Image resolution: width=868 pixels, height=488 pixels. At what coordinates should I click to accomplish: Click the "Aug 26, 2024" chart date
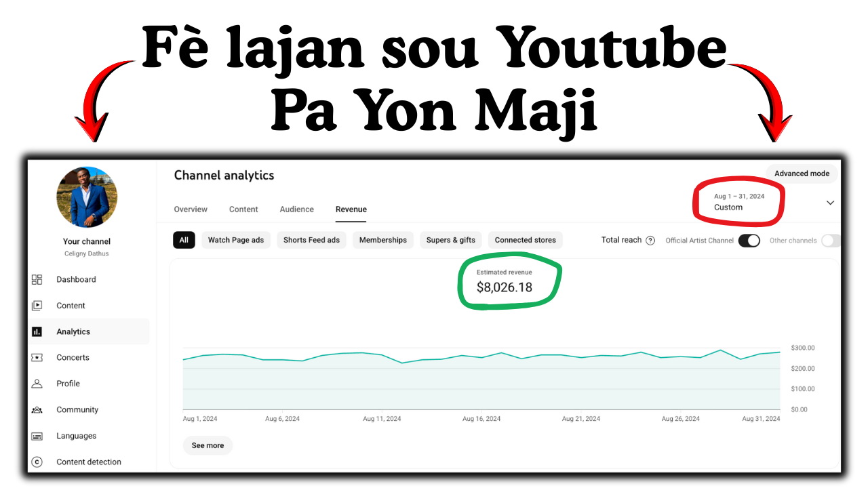click(681, 419)
